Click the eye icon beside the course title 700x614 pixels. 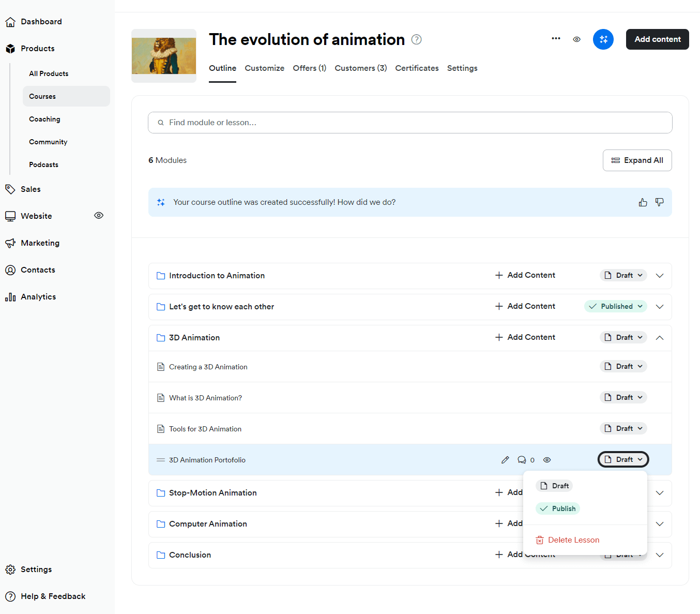(x=576, y=39)
